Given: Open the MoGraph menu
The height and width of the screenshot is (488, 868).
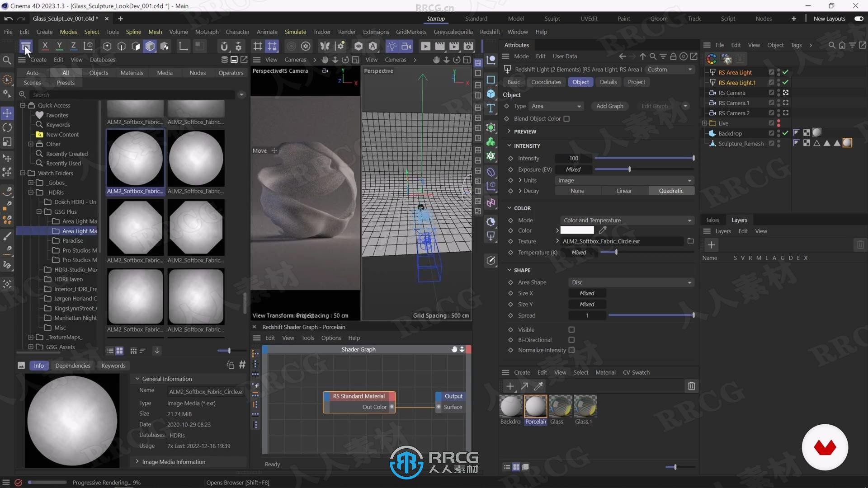Looking at the screenshot, I should click(207, 32).
